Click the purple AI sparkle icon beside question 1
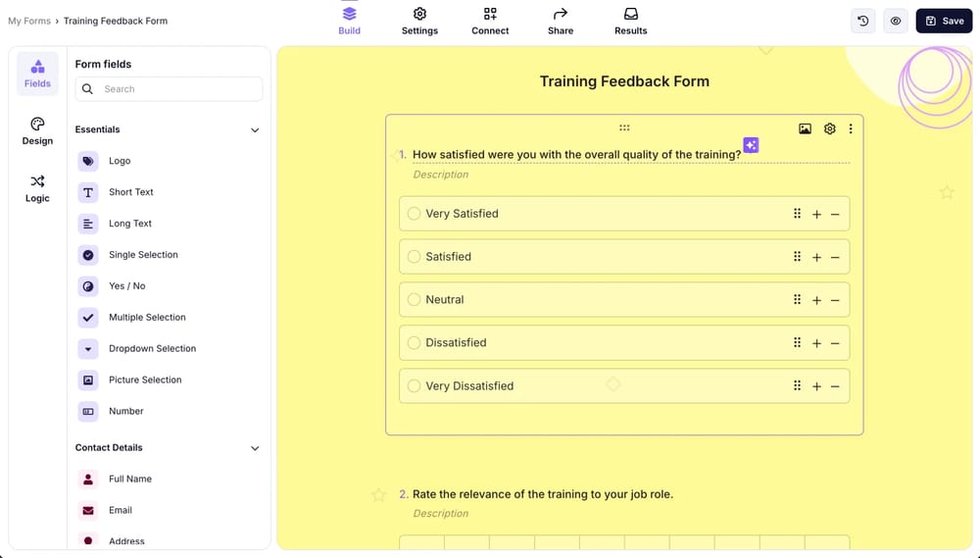 coord(751,145)
